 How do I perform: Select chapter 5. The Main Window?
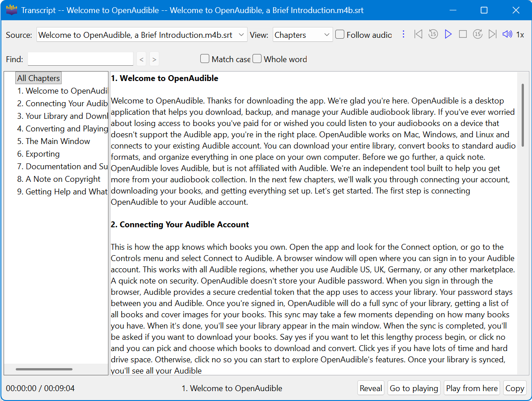click(54, 141)
